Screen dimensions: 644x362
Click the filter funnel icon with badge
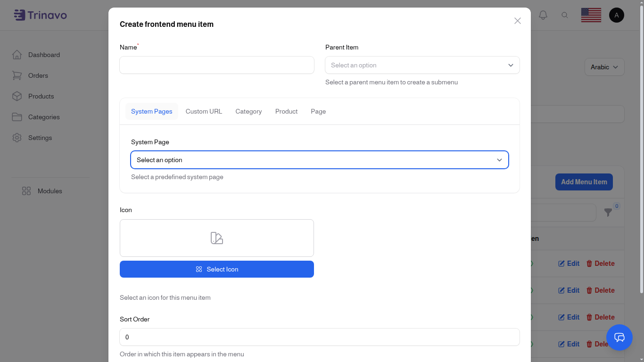(x=608, y=213)
